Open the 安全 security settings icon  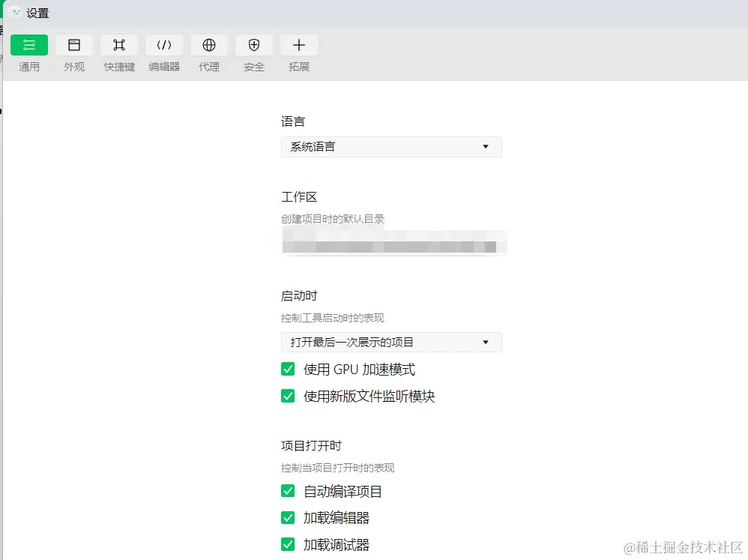click(254, 45)
